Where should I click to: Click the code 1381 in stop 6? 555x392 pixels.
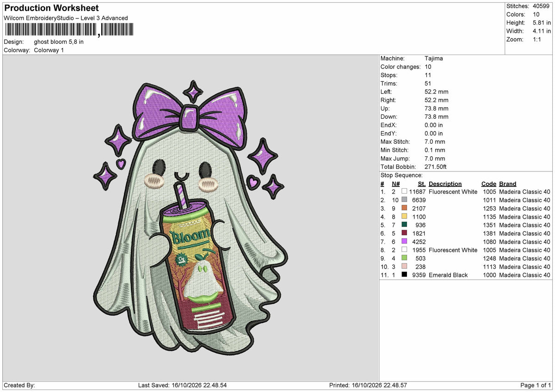coord(489,233)
